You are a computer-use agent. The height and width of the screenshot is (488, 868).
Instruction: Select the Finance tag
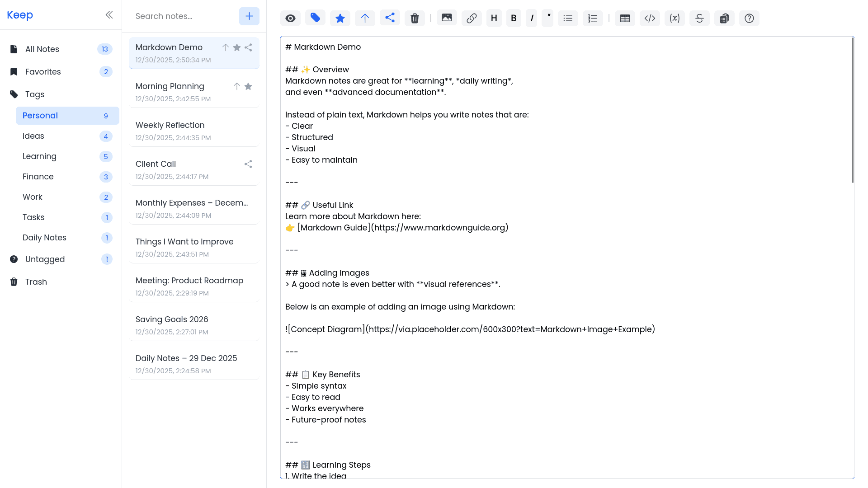tap(38, 177)
